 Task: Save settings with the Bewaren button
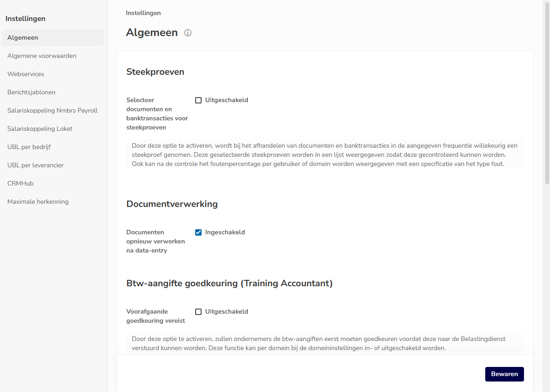click(504, 374)
